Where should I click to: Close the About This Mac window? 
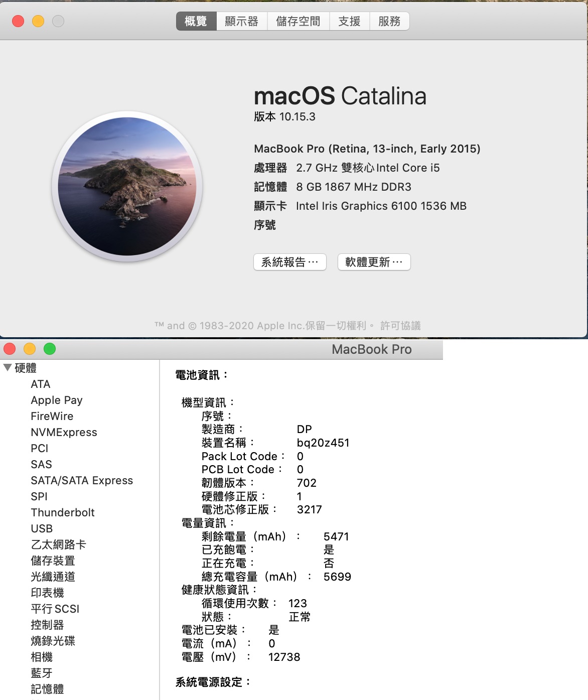[18, 21]
